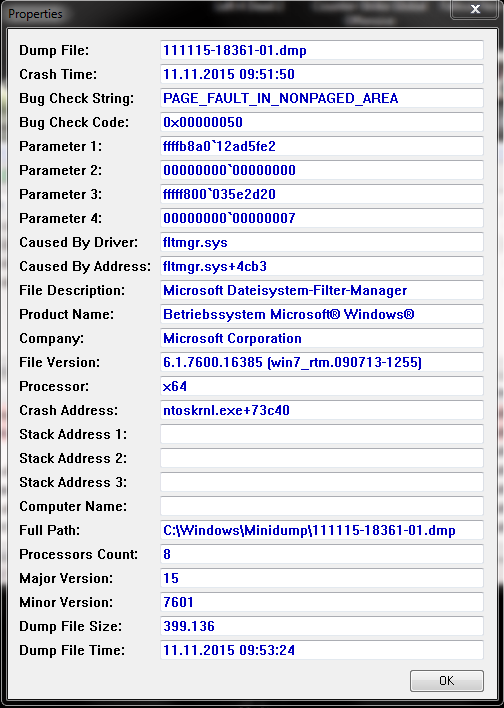Close the Properties dialog with X
The width and height of the screenshot is (504, 708).
475,9
